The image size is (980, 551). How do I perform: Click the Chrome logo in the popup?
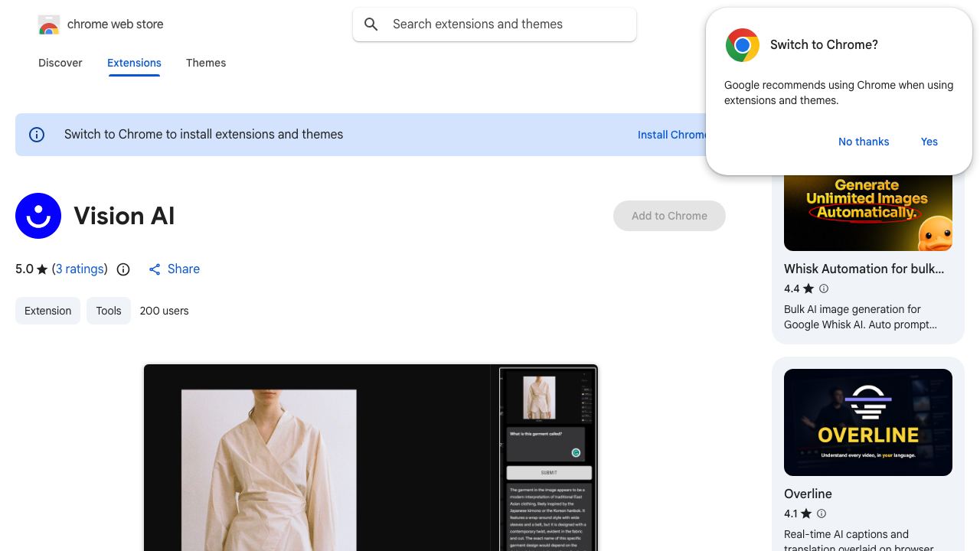click(x=742, y=45)
